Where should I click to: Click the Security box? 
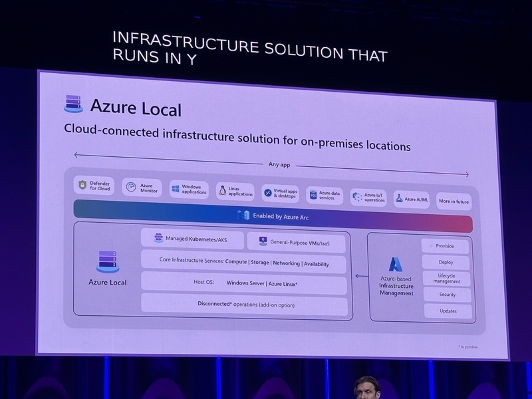click(447, 295)
